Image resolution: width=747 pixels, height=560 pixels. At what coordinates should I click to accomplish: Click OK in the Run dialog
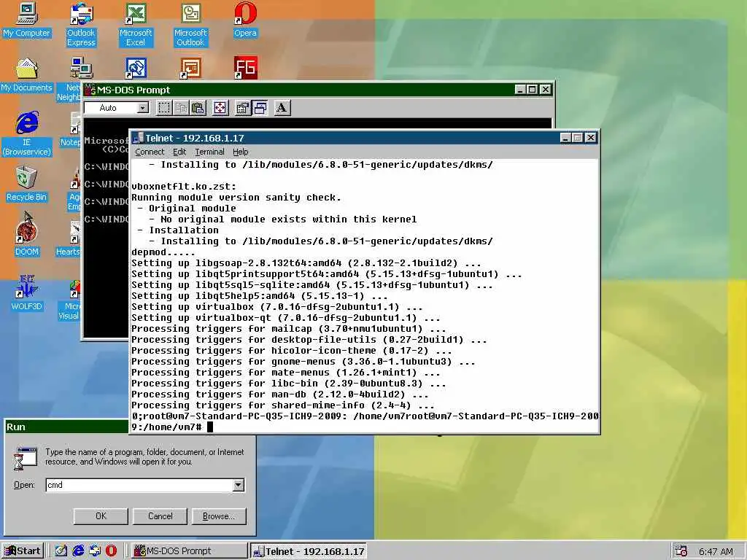point(101,516)
